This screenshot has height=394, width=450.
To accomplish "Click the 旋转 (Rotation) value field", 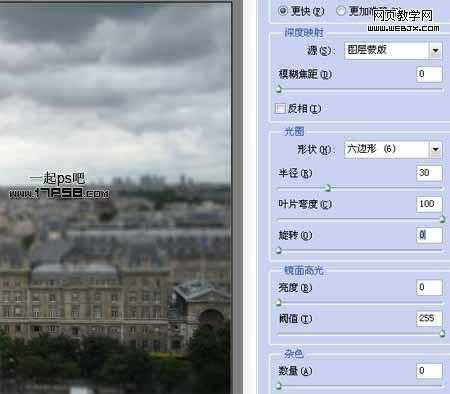I will point(429,235).
